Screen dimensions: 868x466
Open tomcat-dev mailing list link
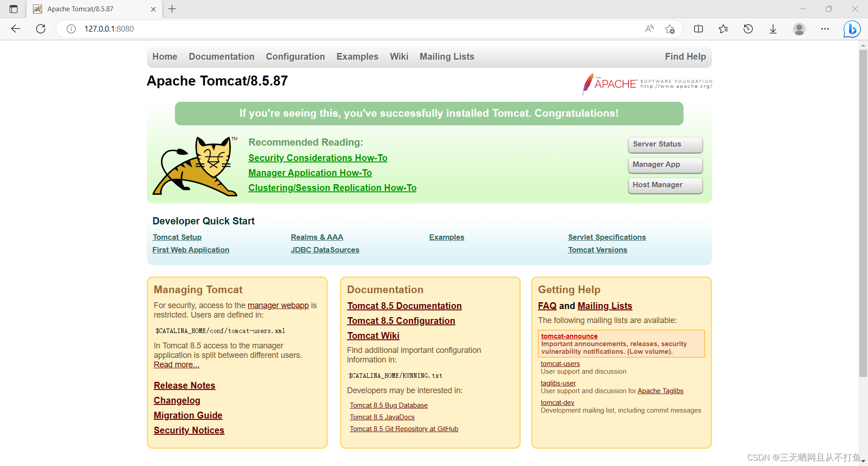[557, 403]
